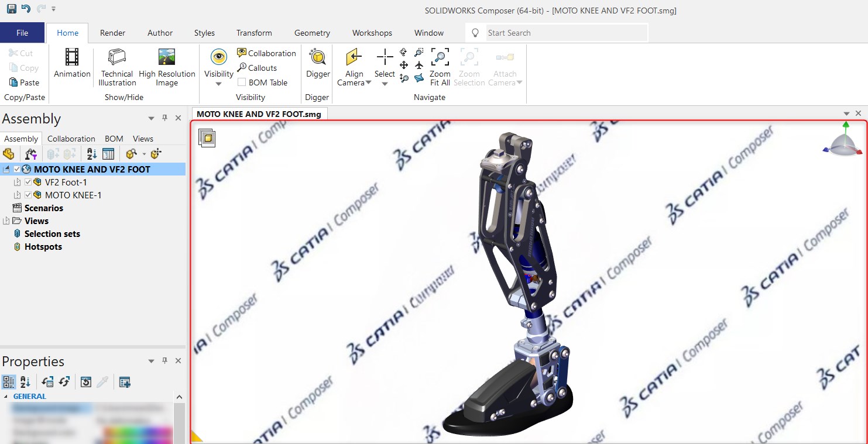Toggle MOTO KNEE-1 visibility checkbox
Image resolution: width=868 pixels, height=444 pixels.
point(28,195)
